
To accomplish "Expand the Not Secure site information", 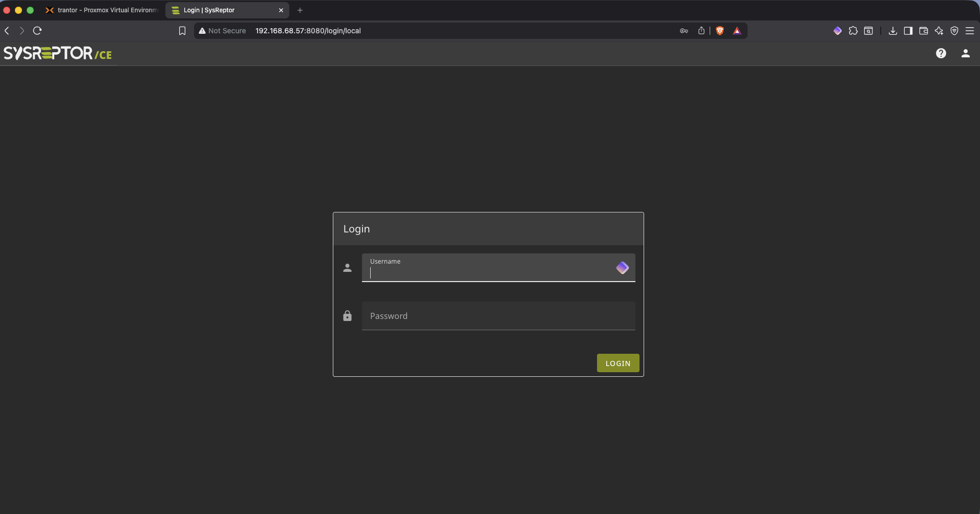I will coord(222,31).
